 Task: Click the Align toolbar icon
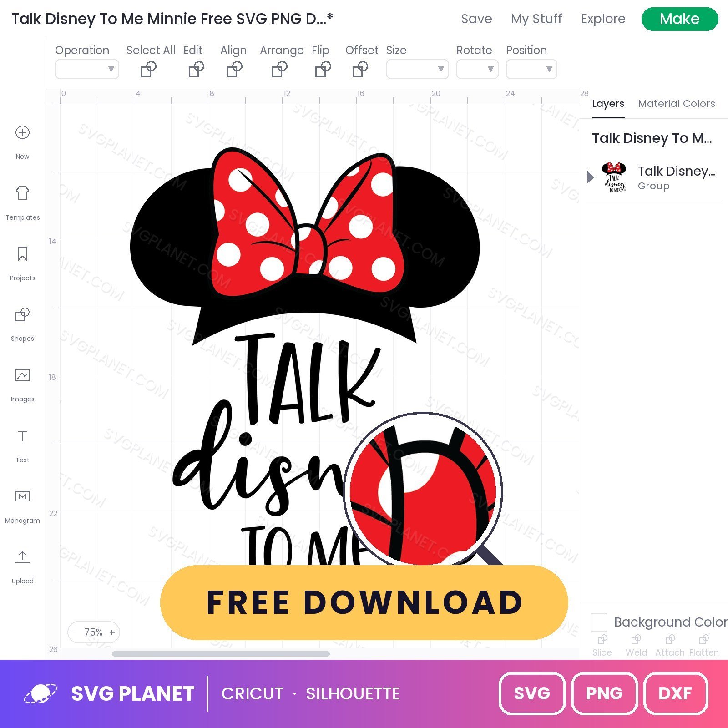(x=234, y=69)
